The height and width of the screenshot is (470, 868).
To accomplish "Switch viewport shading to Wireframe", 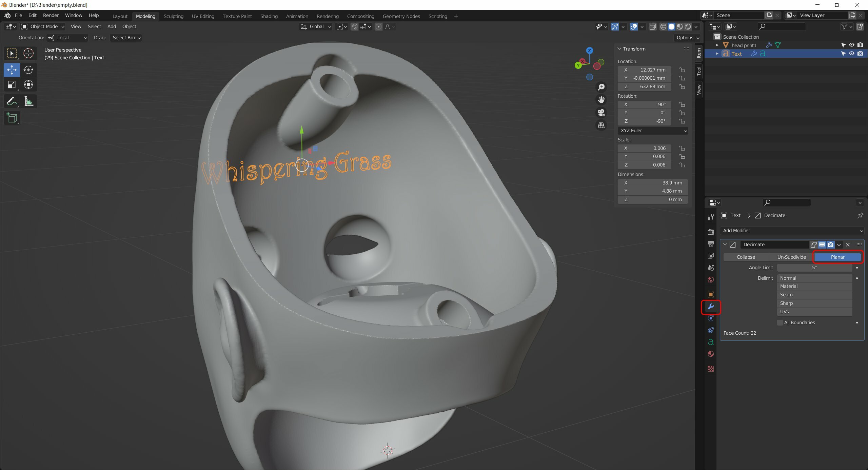I will (663, 26).
